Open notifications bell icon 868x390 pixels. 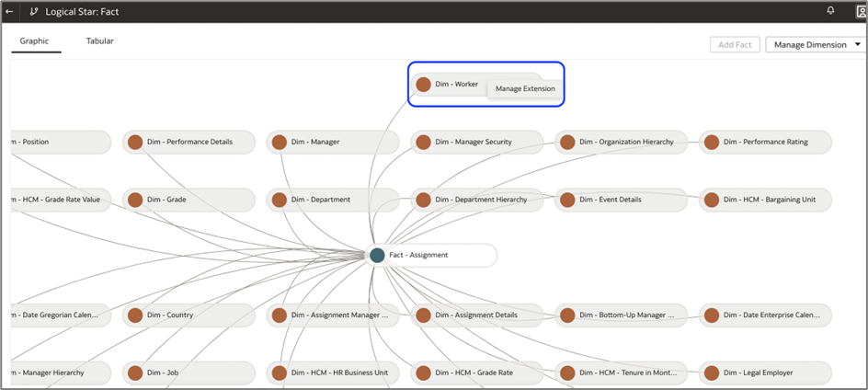point(830,10)
